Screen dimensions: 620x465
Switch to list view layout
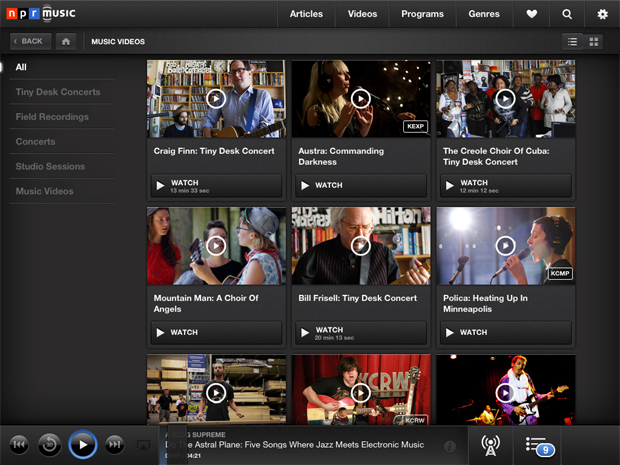[572, 41]
